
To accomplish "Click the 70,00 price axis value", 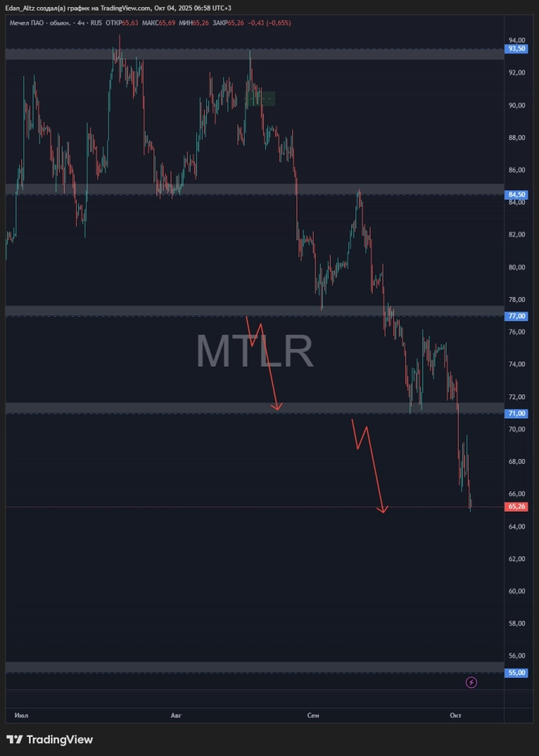I will point(517,429).
